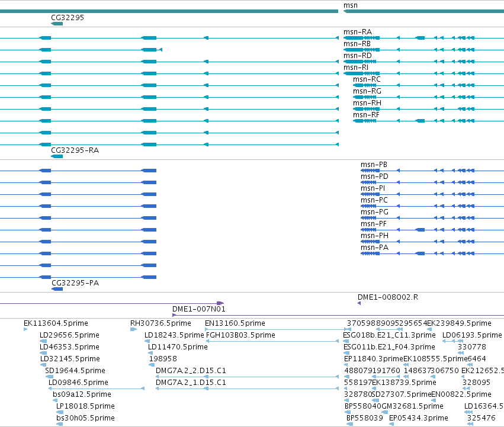Viewport: 504px width, 427px height.
Task: Click EST label SD19644.5prime
Action: coord(75,371)
